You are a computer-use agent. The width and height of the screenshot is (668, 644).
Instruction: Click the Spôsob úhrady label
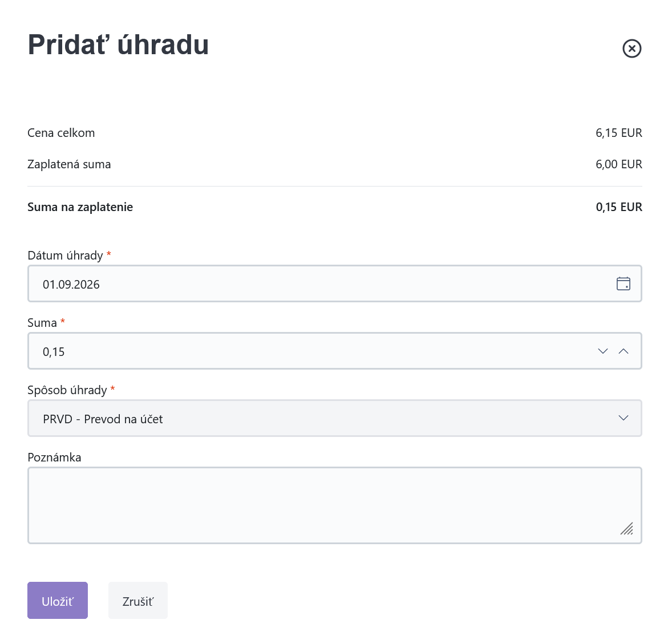pyautogui.click(x=67, y=390)
